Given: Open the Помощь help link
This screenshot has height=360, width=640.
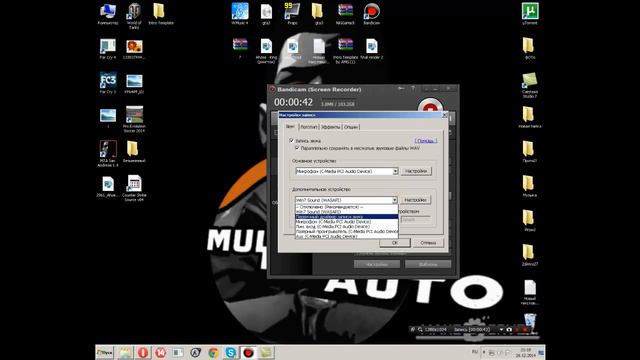Looking at the screenshot, I should [426, 140].
